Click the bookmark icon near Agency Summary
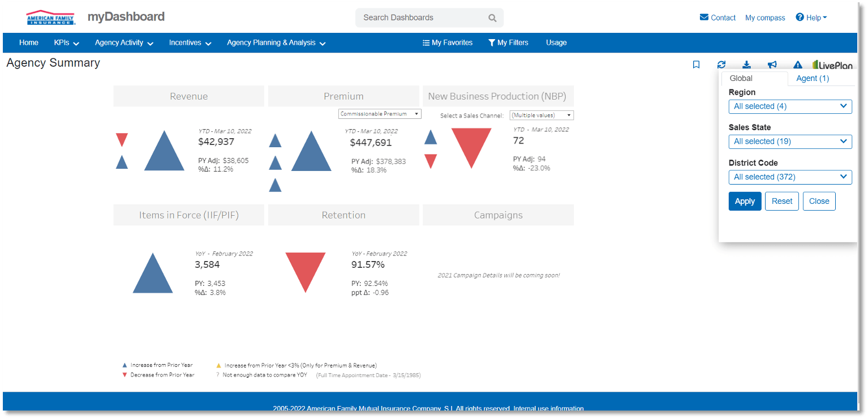Screen dimensions: 868x419 point(696,65)
